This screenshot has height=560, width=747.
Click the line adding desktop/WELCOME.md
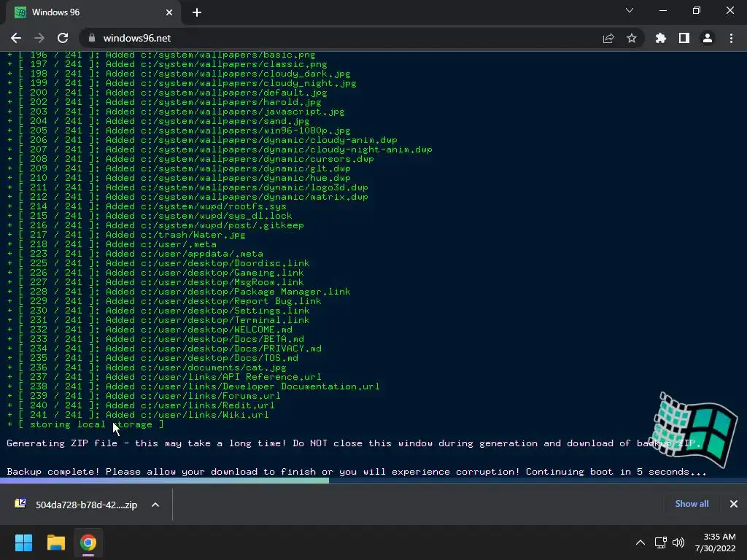pyautogui.click(x=150, y=330)
